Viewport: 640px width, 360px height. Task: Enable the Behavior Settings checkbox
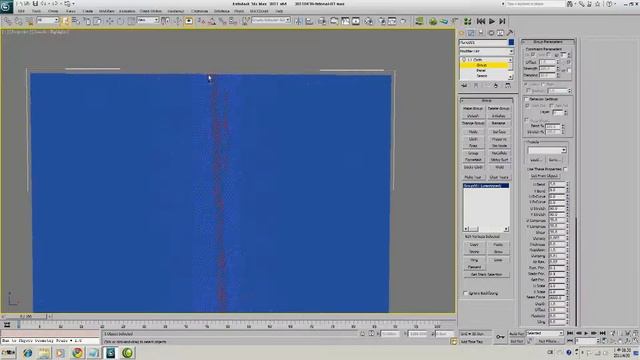527,99
